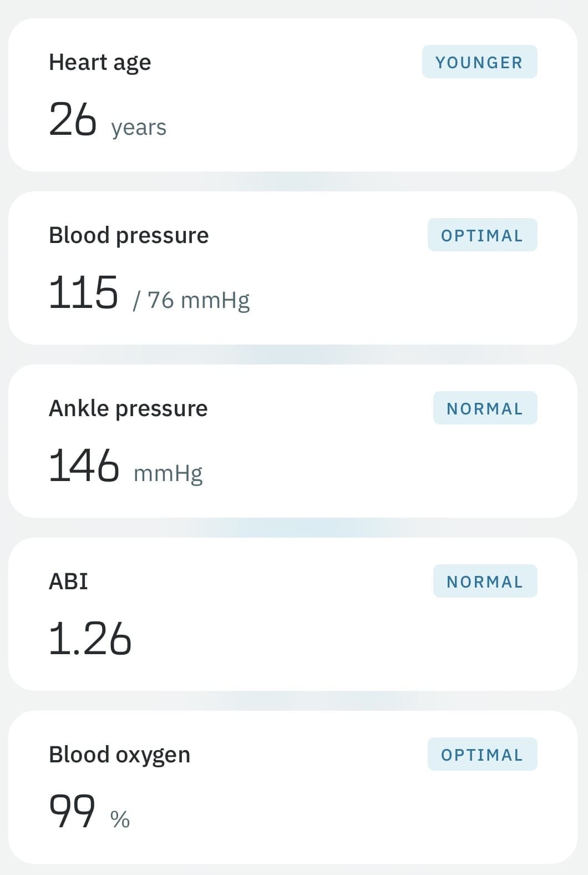This screenshot has height=875, width=588.
Task: Select the 'years' unit text
Action: [139, 128]
